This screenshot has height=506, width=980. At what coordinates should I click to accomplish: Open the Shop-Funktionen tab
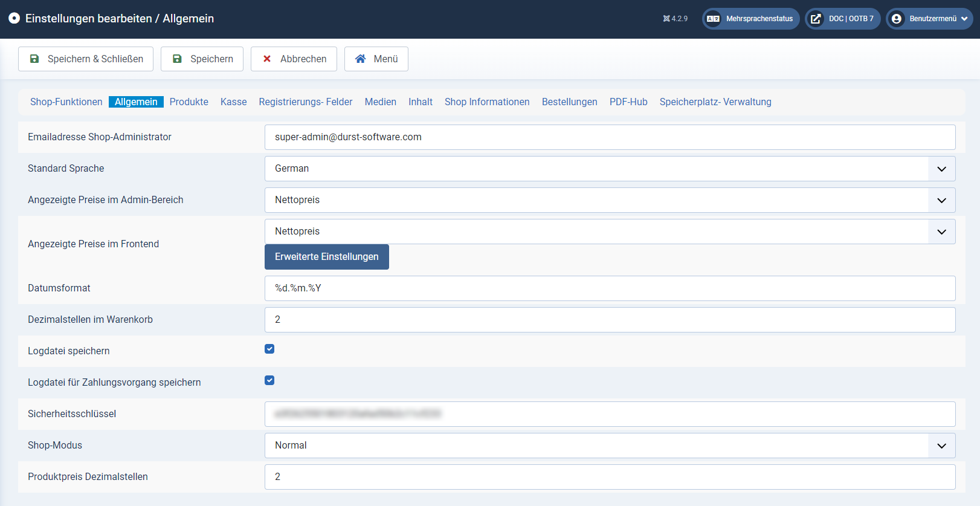pyautogui.click(x=66, y=102)
